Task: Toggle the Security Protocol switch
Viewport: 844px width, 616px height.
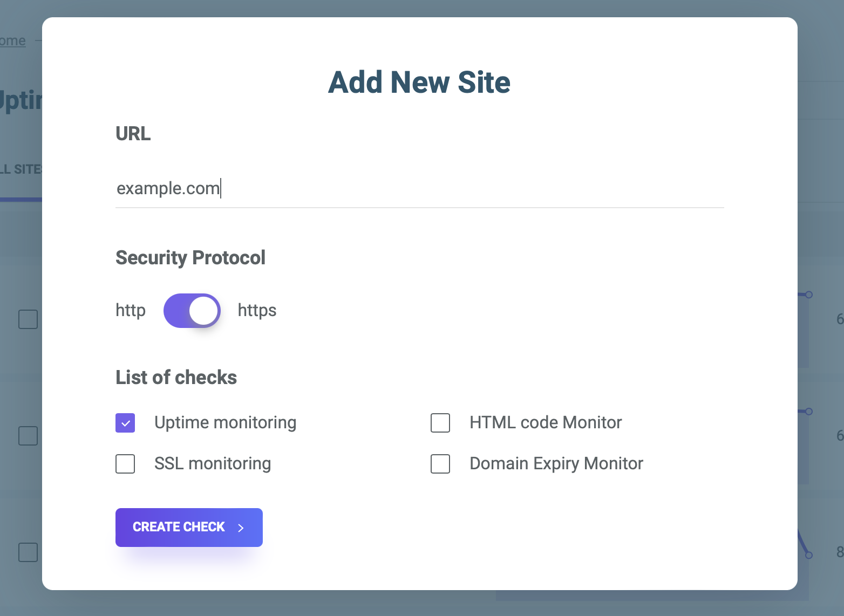Action: point(192,311)
